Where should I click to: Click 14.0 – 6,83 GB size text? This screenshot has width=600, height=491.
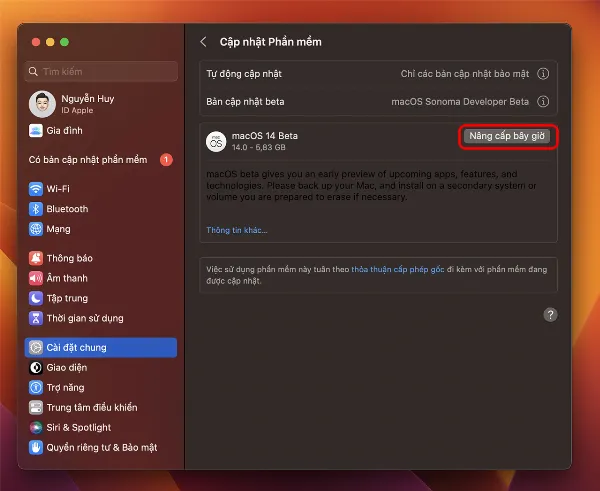coord(259,147)
